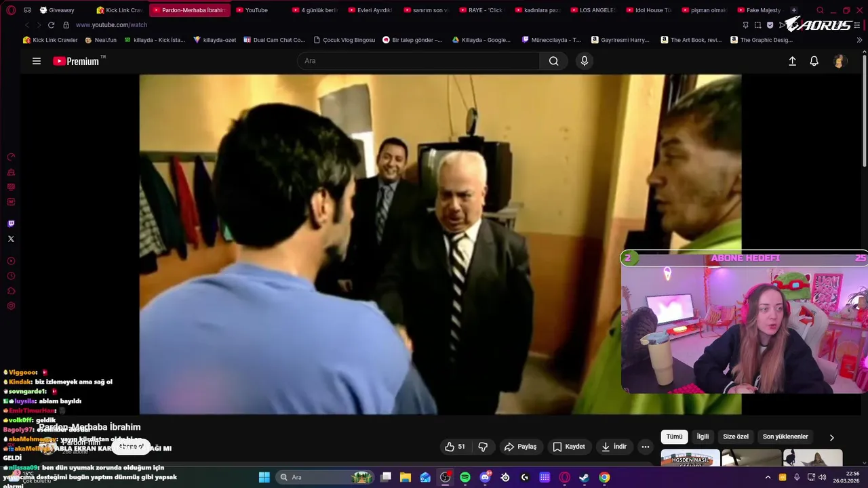Go to YouTube Premium home logo
This screenshot has width=868, height=488.
point(76,61)
